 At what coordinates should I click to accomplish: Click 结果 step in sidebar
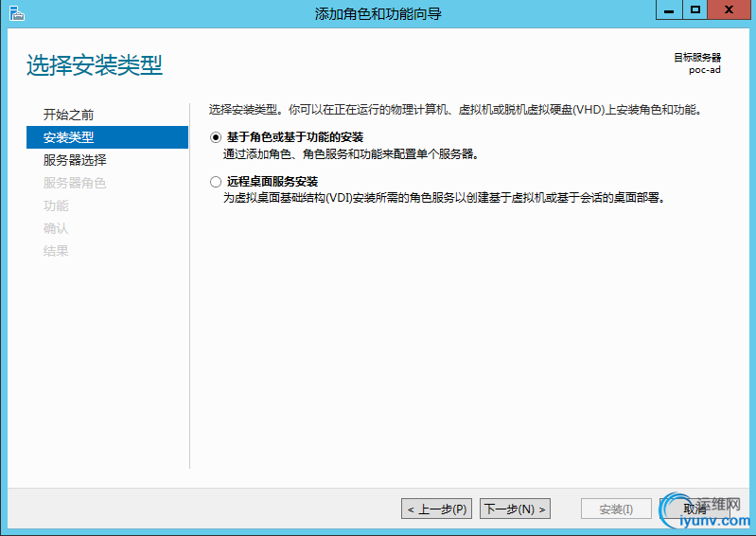[56, 251]
